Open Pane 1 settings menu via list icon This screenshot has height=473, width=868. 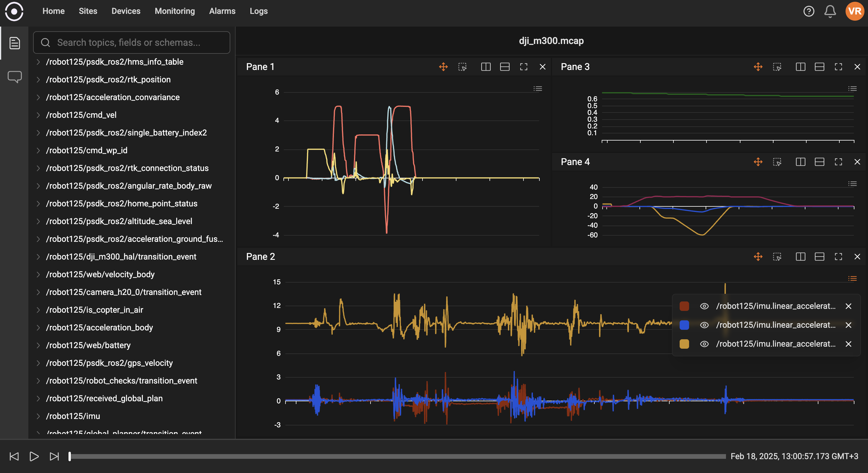pos(538,89)
